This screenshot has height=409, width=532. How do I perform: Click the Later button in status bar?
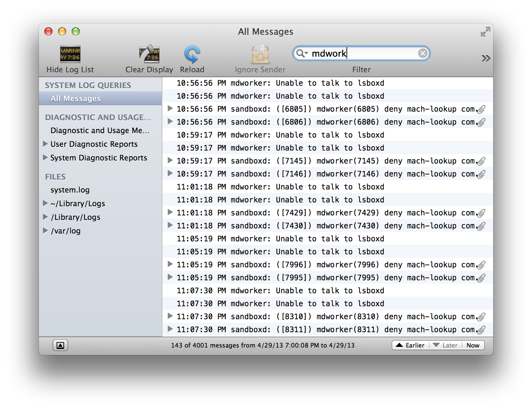445,345
